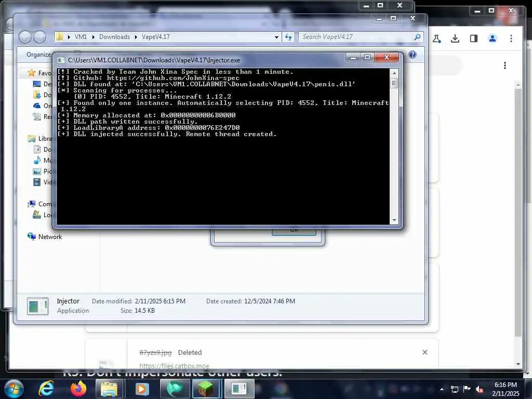
Task: Click the Documents library icon in sidebar
Action: click(x=37, y=149)
